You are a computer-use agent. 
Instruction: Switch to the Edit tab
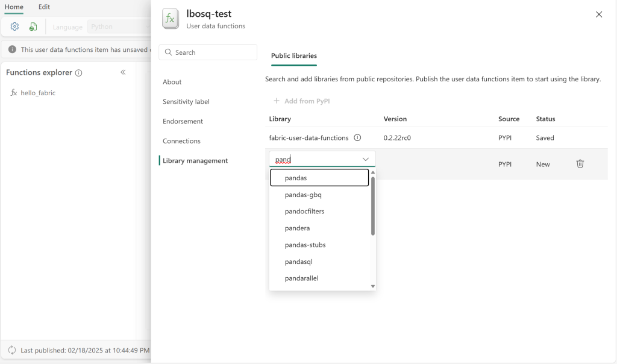44,7
